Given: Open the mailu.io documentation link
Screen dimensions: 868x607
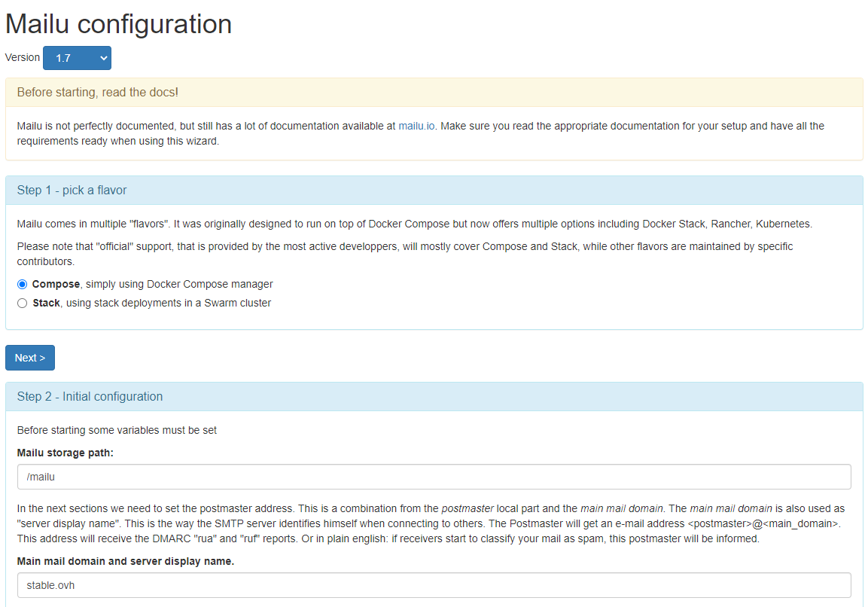Looking at the screenshot, I should (416, 126).
